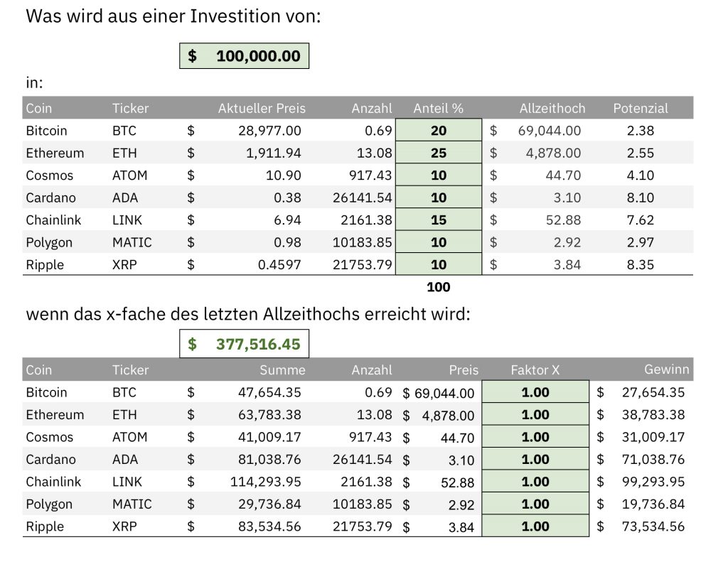Screen dimensions: 728x562
Task: Click Ripple Gewinn value 73,534.56
Action: pyautogui.click(x=653, y=526)
